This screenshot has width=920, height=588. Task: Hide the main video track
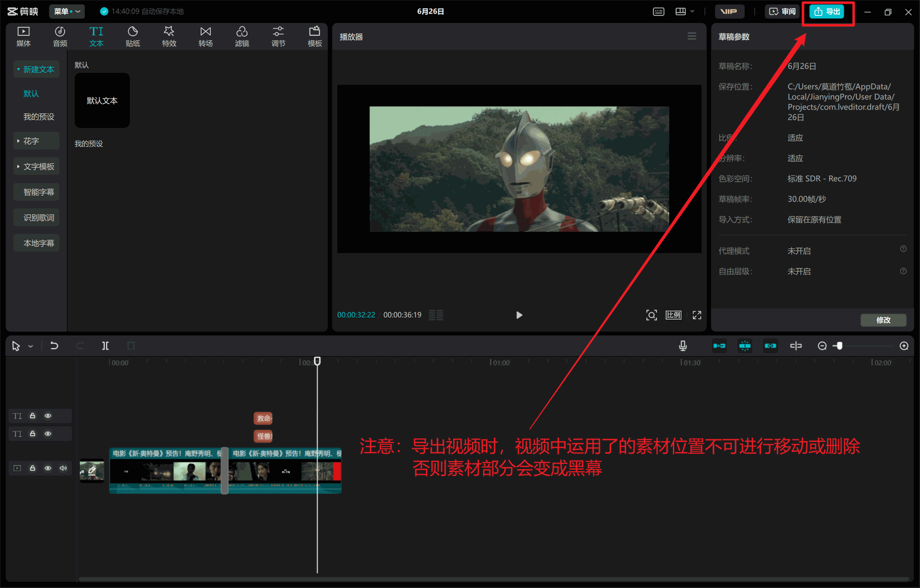[x=48, y=468]
